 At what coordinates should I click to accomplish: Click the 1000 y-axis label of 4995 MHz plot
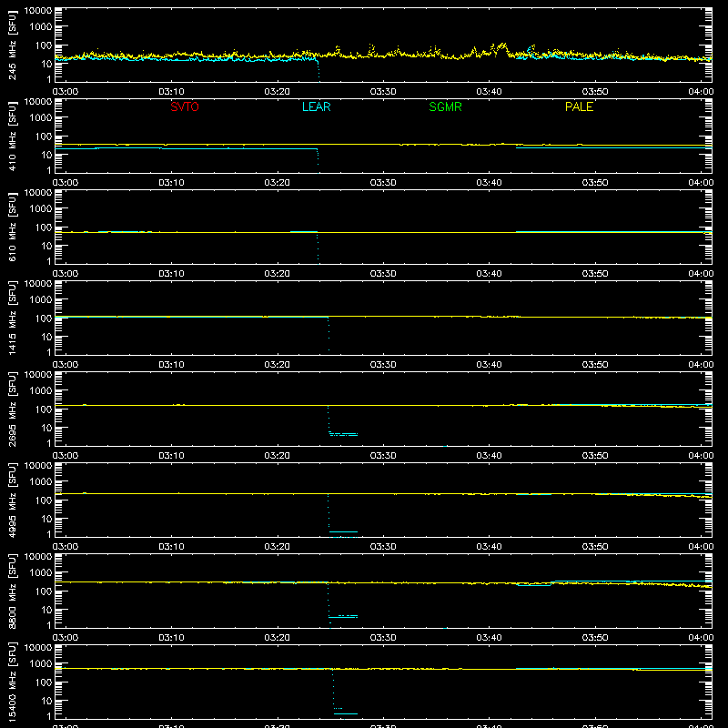(41, 482)
